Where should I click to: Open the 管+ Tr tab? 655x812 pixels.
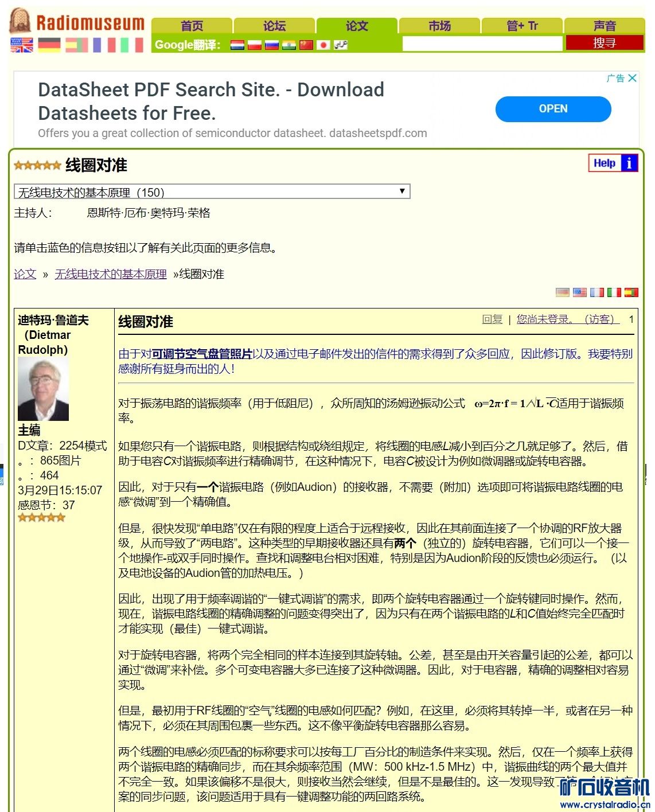click(522, 26)
